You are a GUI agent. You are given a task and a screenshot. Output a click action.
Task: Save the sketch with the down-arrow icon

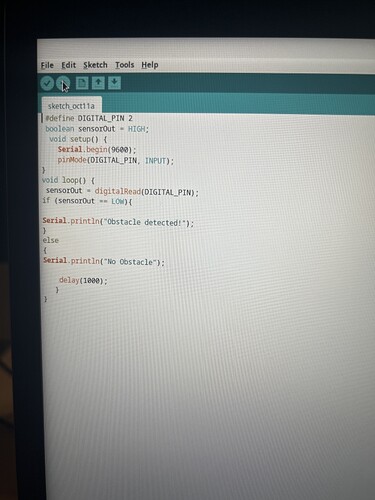coord(114,83)
